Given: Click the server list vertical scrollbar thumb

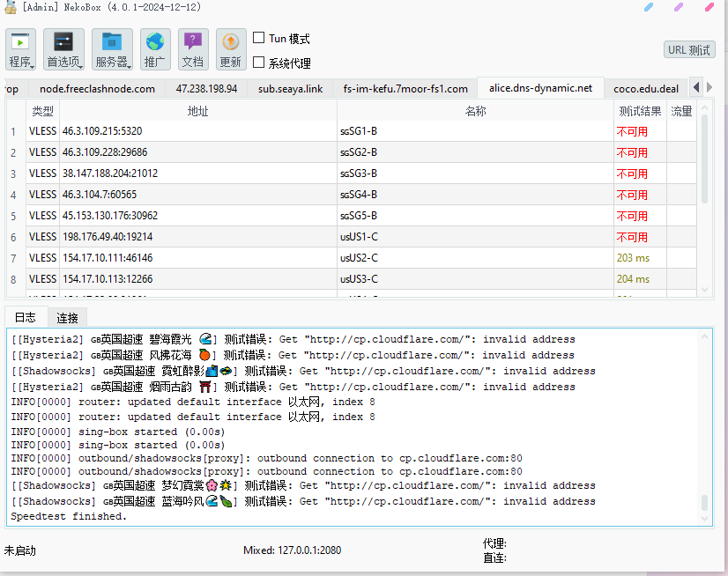Looking at the screenshot, I should point(704,159).
